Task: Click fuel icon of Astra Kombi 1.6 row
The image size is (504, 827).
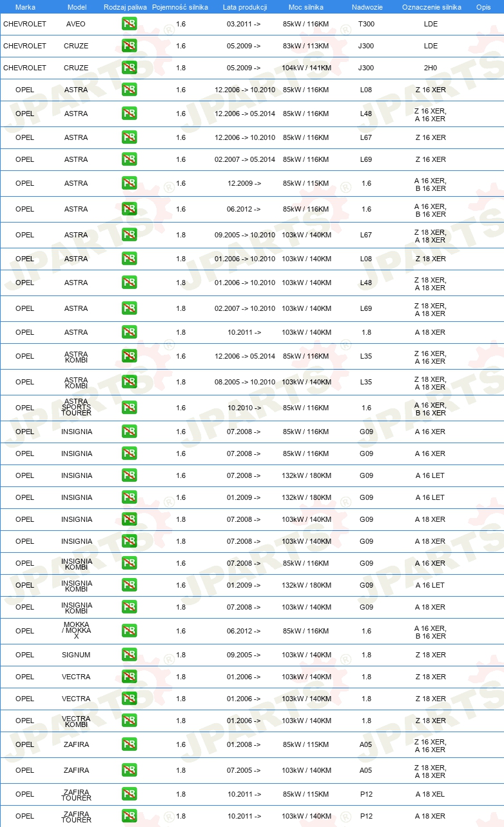Action: pos(129,356)
